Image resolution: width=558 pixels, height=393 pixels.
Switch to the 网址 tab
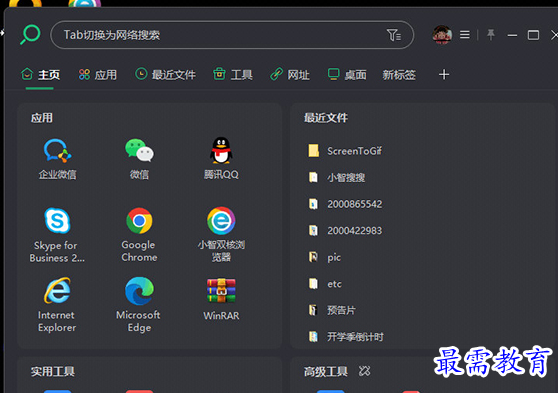pyautogui.click(x=290, y=75)
